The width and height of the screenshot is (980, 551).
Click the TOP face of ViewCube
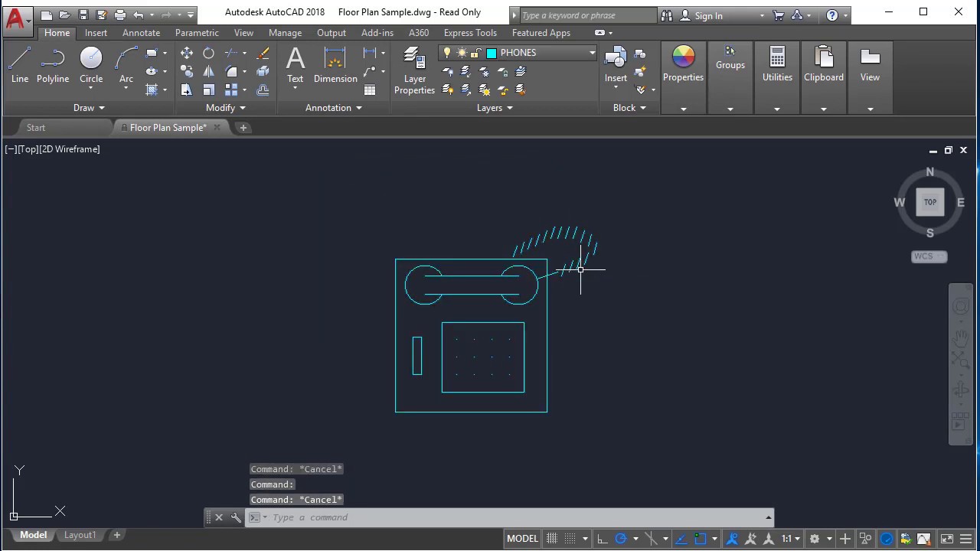pos(929,202)
